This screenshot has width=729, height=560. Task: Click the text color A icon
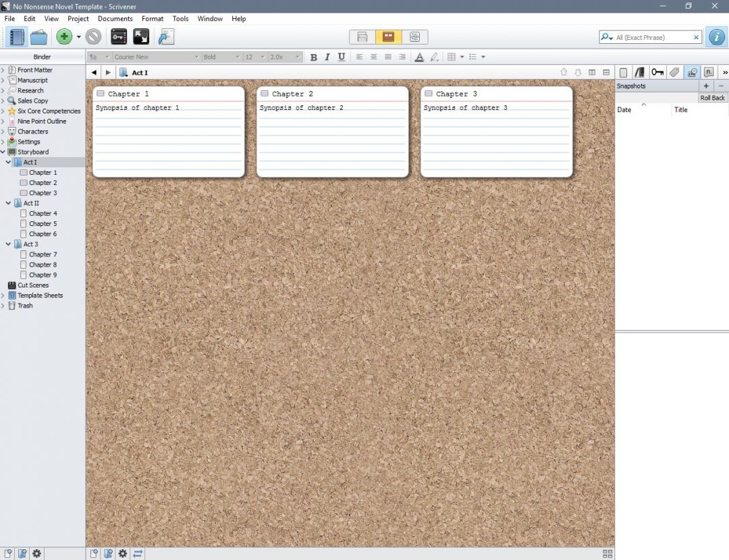click(419, 57)
